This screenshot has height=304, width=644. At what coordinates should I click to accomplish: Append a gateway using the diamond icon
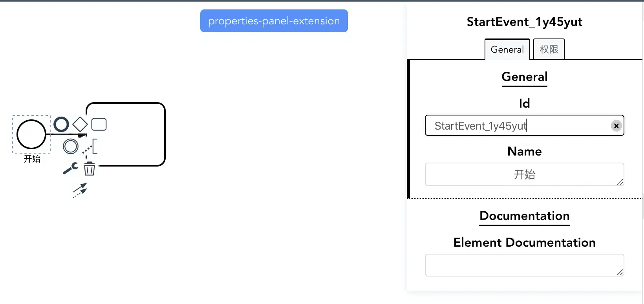80,125
